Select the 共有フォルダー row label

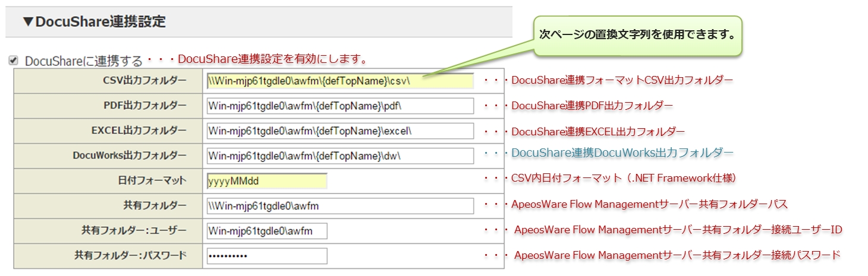(155, 205)
